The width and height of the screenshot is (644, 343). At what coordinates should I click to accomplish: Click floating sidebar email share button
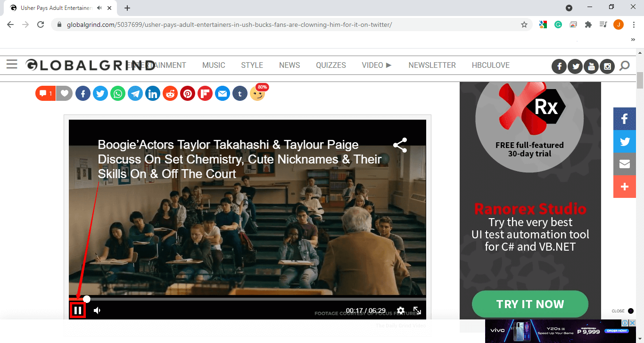point(625,164)
